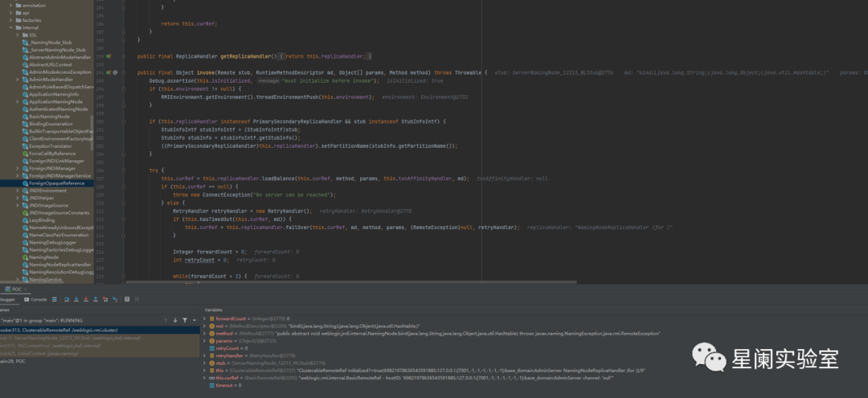Click the SSL folder icon

(x=25, y=35)
